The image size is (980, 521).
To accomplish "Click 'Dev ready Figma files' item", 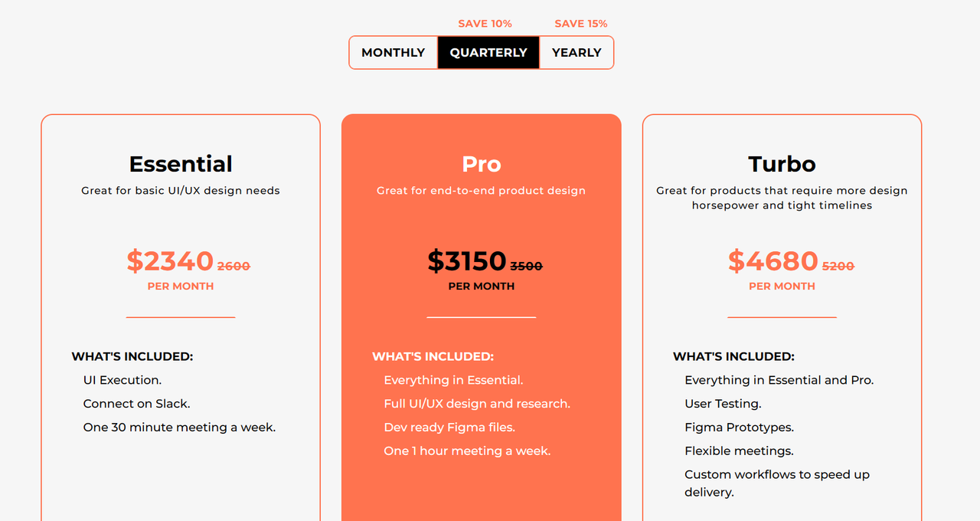I will pyautogui.click(x=449, y=428).
